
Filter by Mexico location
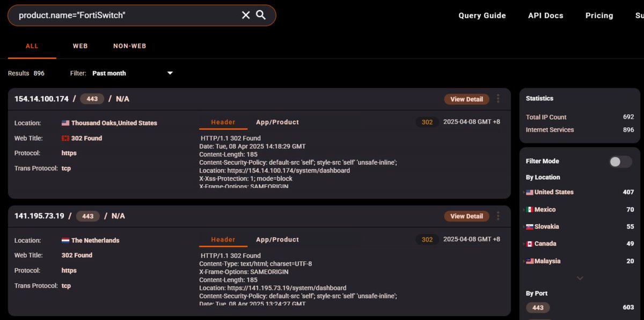545,209
